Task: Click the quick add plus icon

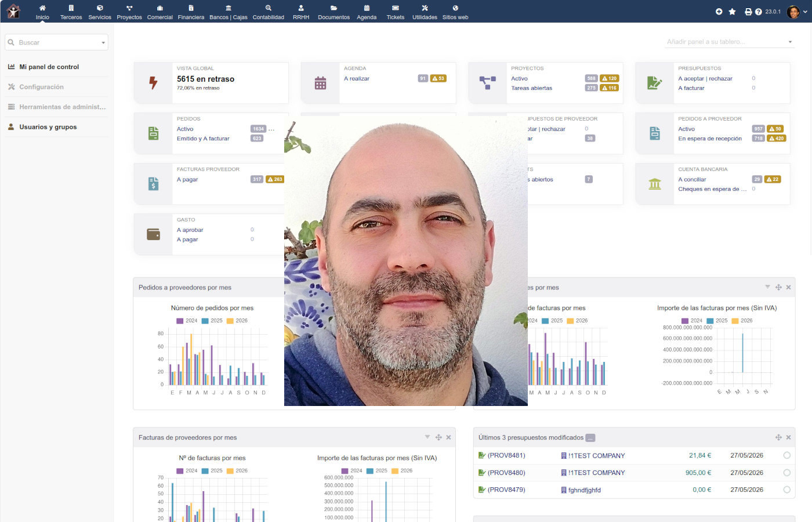Action: (719, 12)
